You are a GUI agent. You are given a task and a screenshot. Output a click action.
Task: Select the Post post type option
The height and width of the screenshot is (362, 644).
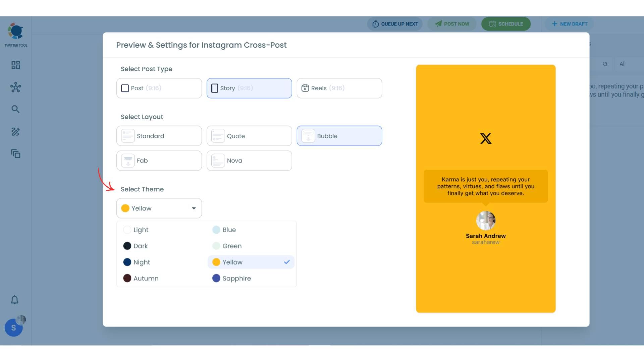click(x=159, y=88)
